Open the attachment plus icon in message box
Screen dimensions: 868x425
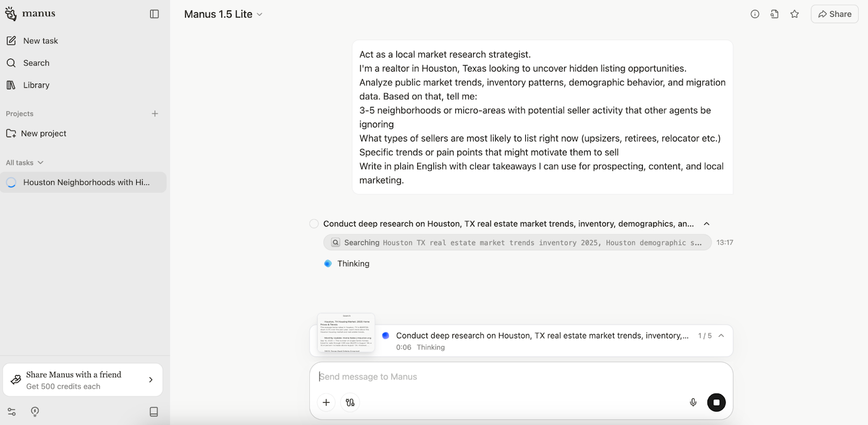pyautogui.click(x=326, y=402)
